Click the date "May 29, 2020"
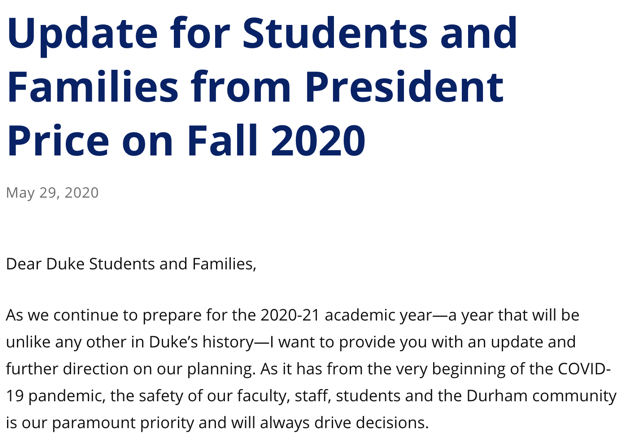This screenshot has height=441, width=624. click(53, 192)
